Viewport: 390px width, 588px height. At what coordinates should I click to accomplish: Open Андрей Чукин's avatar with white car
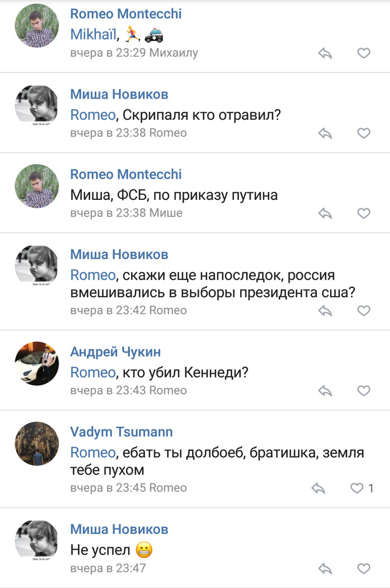(x=37, y=363)
